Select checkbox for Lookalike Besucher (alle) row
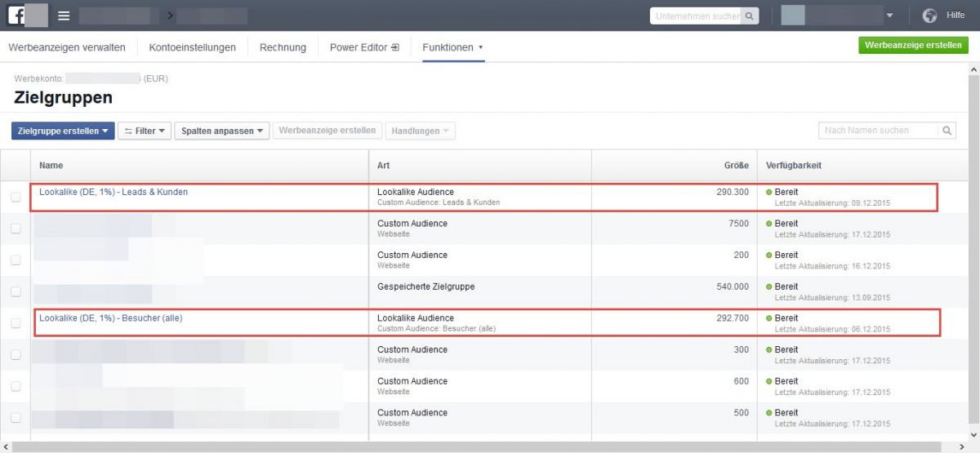Viewport: 980px width, 453px height. coord(16,323)
